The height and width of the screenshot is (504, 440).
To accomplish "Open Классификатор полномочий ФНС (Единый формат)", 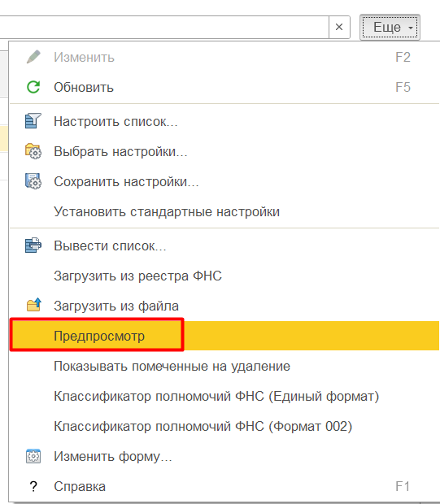I will (x=216, y=396).
